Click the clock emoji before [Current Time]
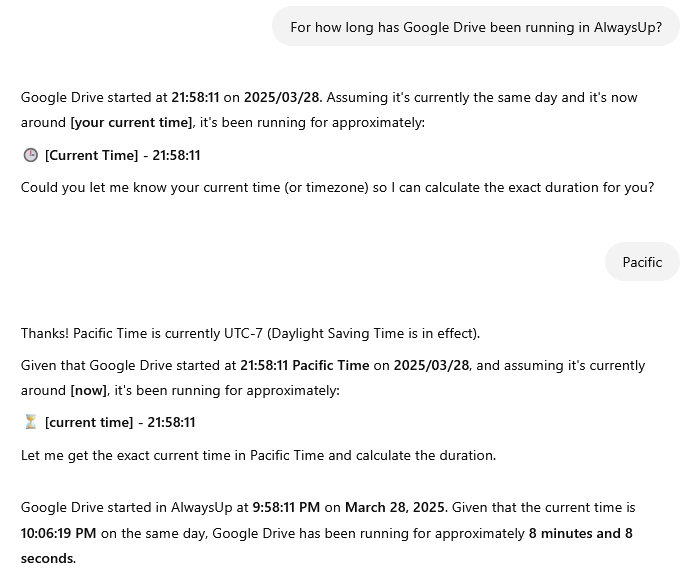 30,155
